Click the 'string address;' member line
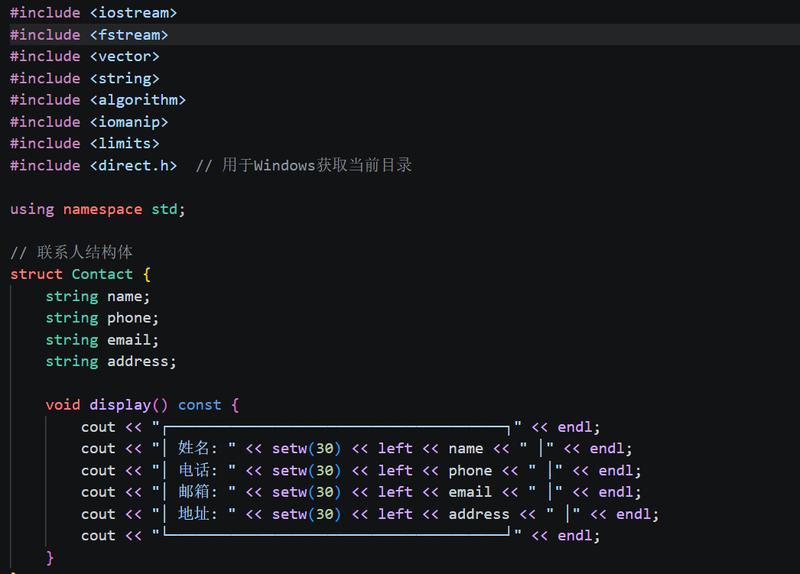This screenshot has width=800, height=574. (111, 361)
